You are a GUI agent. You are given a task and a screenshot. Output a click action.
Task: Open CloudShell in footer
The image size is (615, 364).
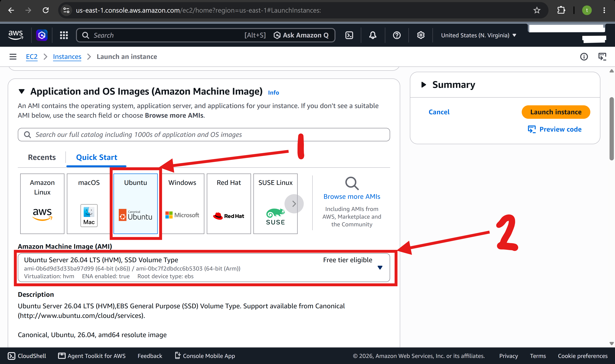(x=27, y=356)
